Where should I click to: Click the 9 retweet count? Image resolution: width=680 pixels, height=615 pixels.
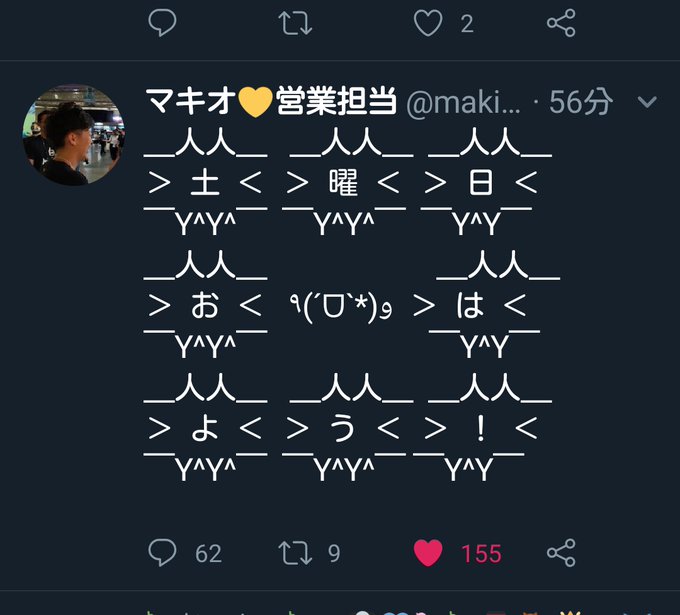[334, 553]
